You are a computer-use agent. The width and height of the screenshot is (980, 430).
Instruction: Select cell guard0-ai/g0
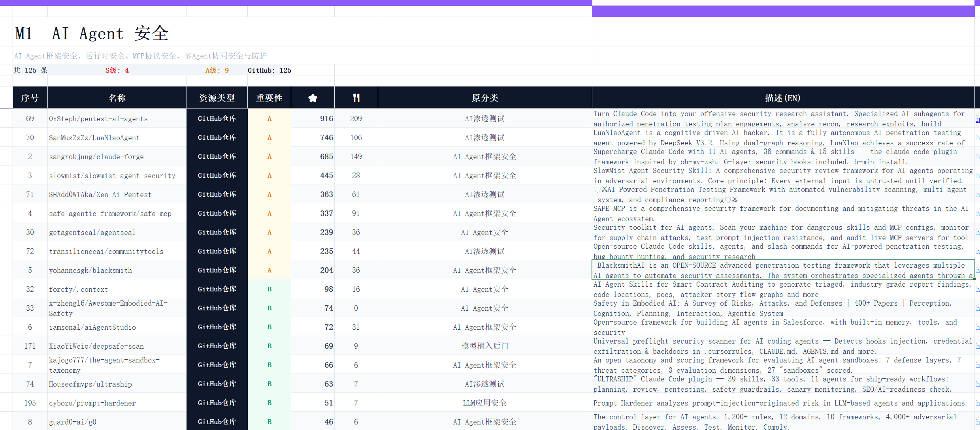coord(117,421)
